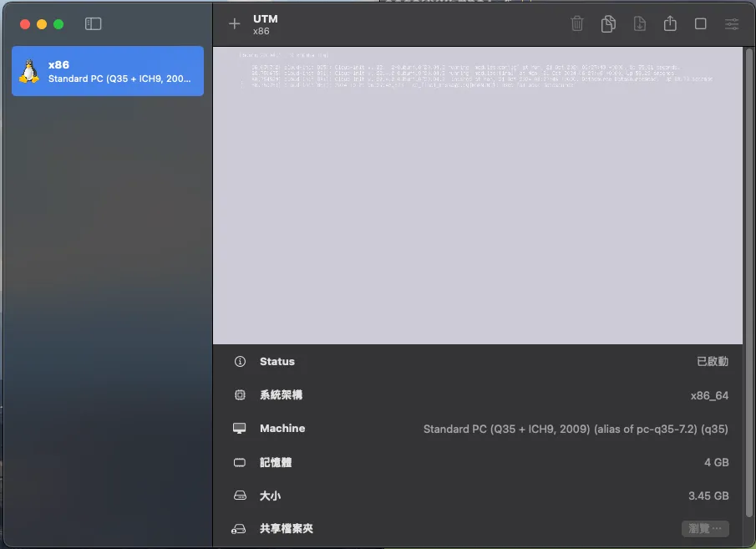Stop the VM with the square icon

701,24
